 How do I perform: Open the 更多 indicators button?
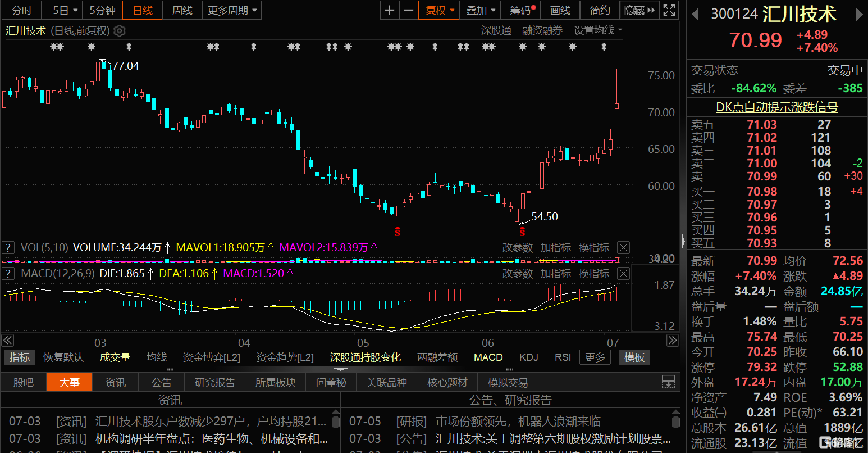[x=595, y=357]
